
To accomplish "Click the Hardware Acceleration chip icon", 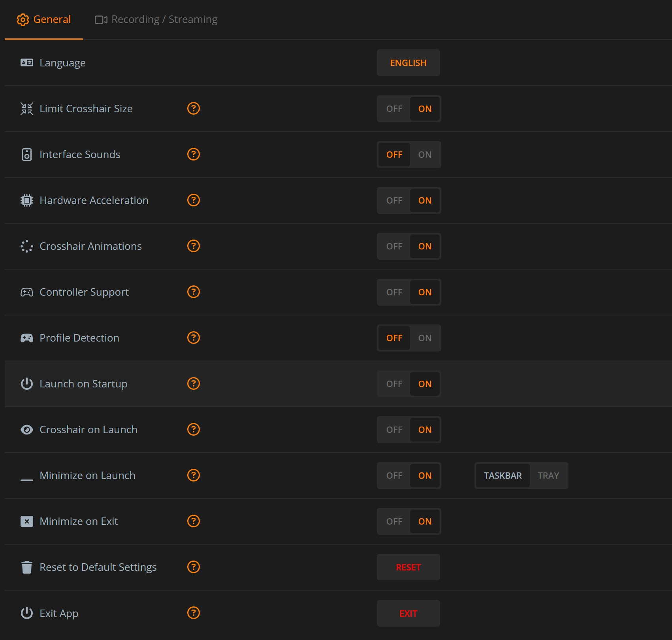I will (27, 200).
